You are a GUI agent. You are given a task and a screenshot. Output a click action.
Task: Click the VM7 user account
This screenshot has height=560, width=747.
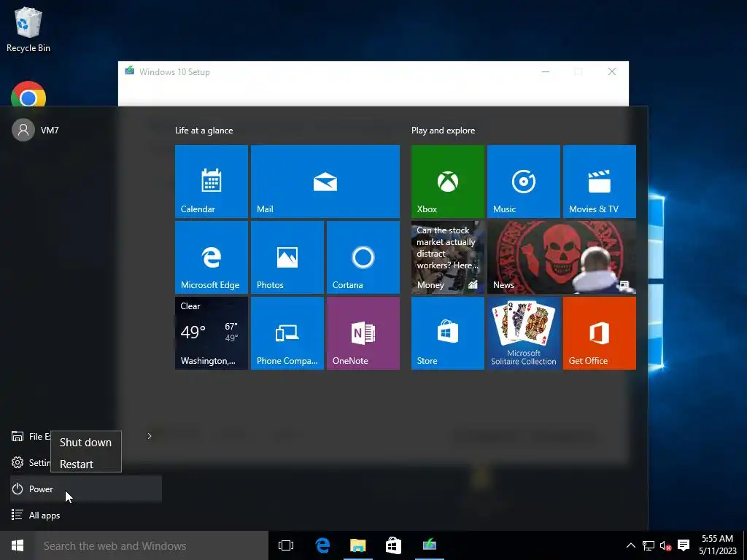(x=36, y=130)
